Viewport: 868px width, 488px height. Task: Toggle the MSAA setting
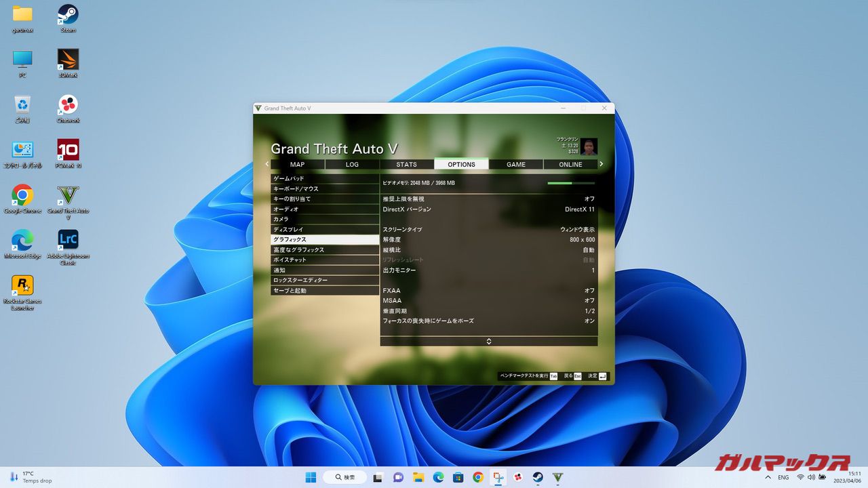click(488, 301)
